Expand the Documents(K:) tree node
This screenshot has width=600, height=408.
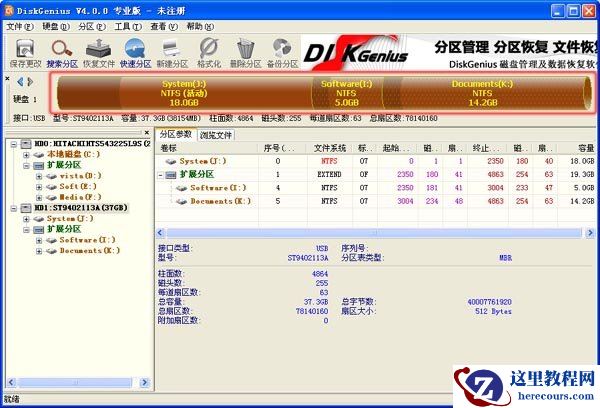click(39, 251)
